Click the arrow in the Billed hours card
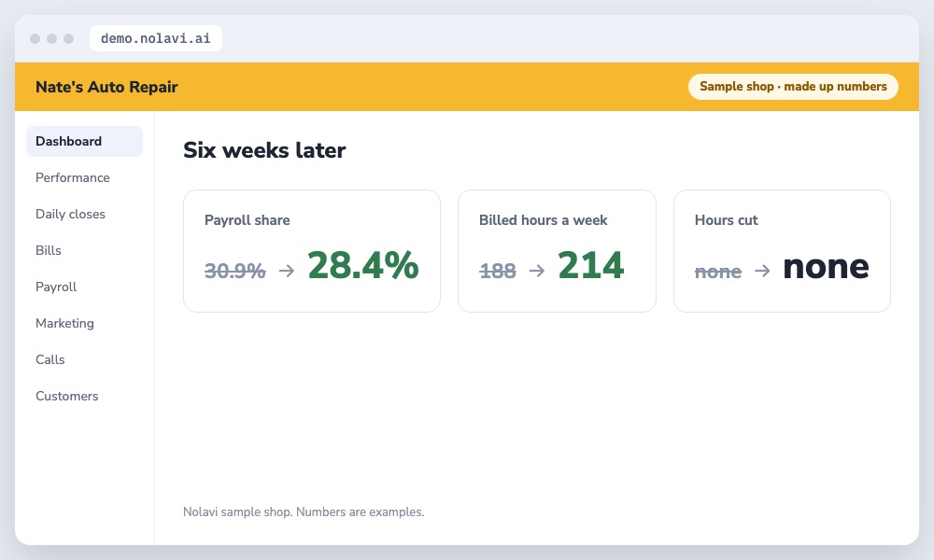 [537, 271]
